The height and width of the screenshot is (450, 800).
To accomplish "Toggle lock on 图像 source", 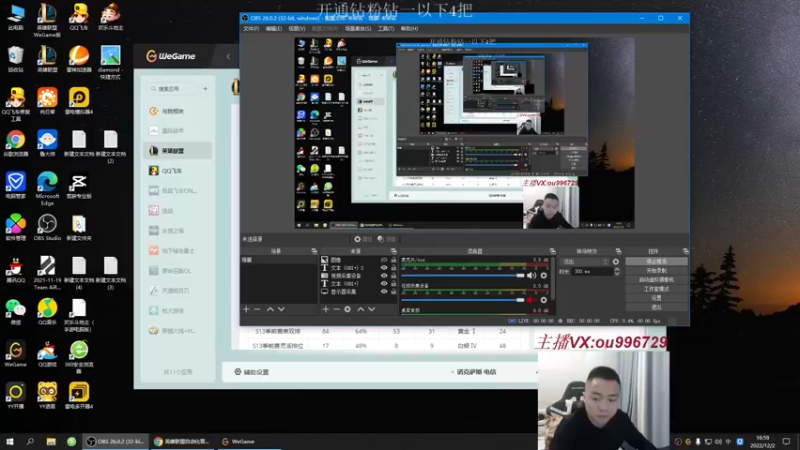I will [393, 260].
